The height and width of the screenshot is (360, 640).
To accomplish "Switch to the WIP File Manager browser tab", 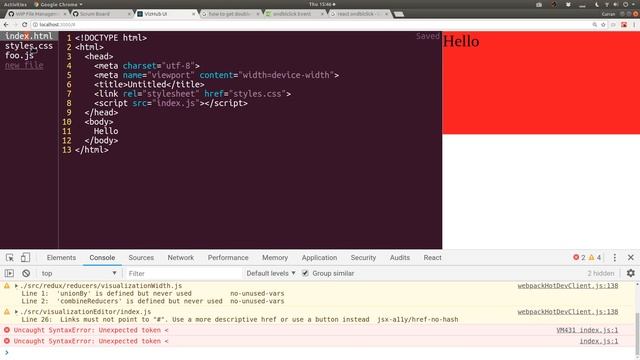I will pos(37,14).
